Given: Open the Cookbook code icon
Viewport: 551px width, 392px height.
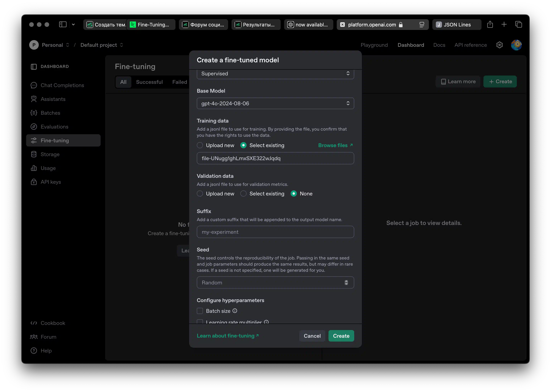Looking at the screenshot, I should [34, 323].
